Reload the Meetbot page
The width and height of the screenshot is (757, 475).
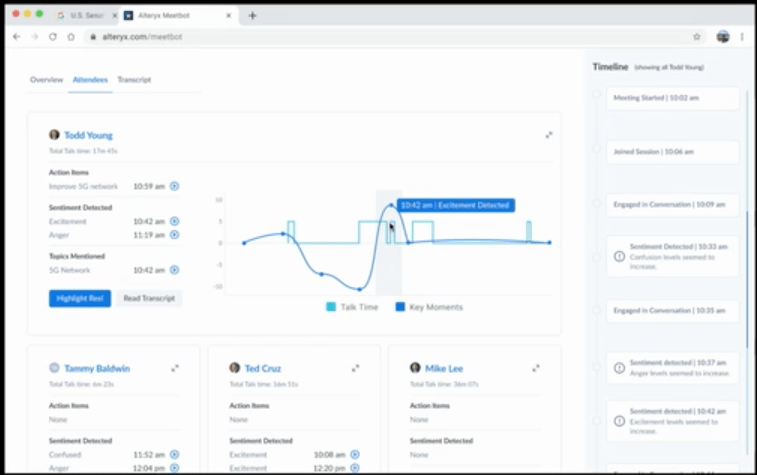pyautogui.click(x=53, y=36)
